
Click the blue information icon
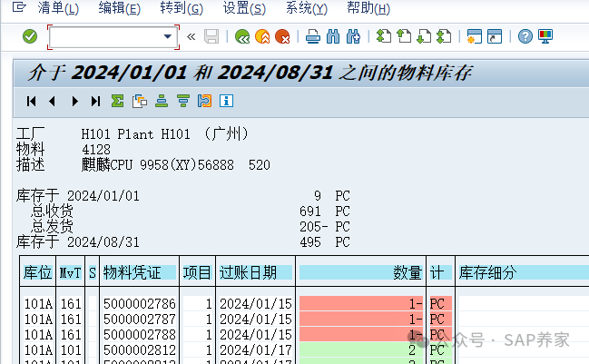click(x=226, y=101)
